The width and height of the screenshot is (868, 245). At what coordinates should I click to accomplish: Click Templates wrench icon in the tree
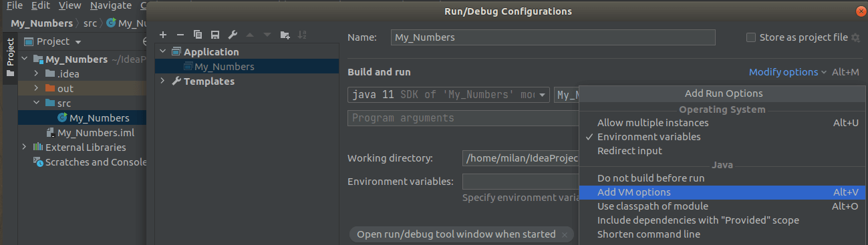coord(176,81)
